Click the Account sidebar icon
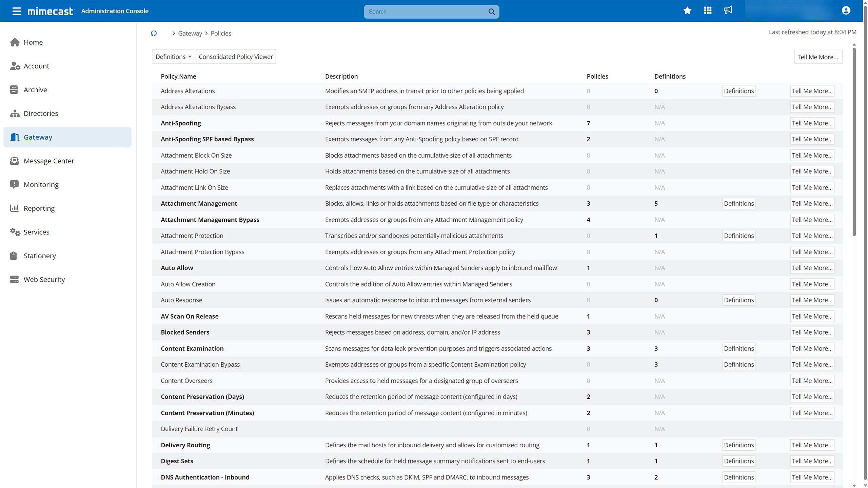The width and height of the screenshot is (868, 488). click(15, 66)
